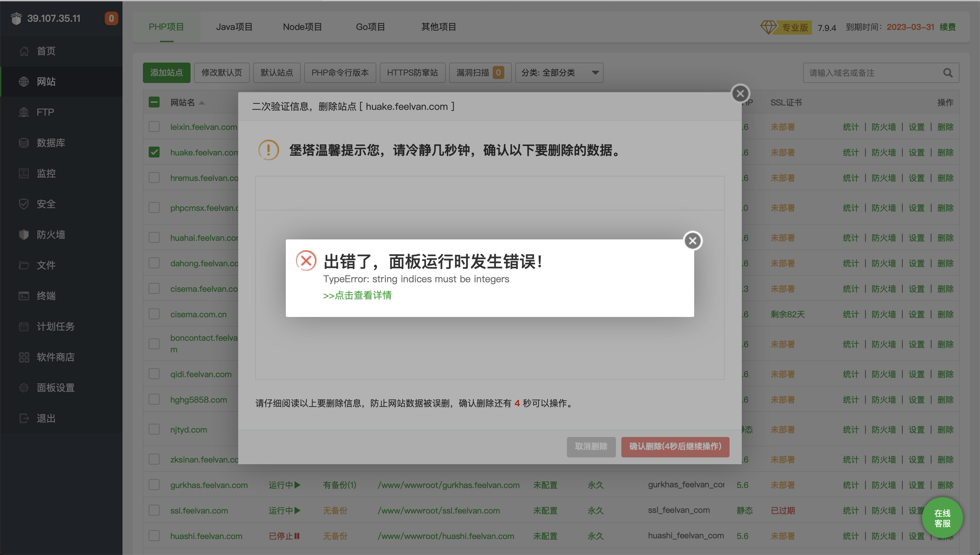Image resolution: width=980 pixels, height=555 pixels.
Task: Click 退出 logout icon in sidebar
Action: [23, 418]
